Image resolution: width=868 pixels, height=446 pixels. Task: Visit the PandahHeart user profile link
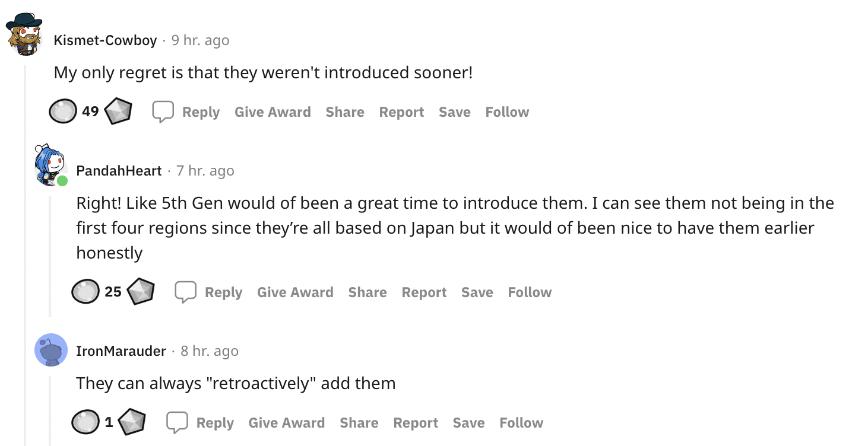pos(119,171)
